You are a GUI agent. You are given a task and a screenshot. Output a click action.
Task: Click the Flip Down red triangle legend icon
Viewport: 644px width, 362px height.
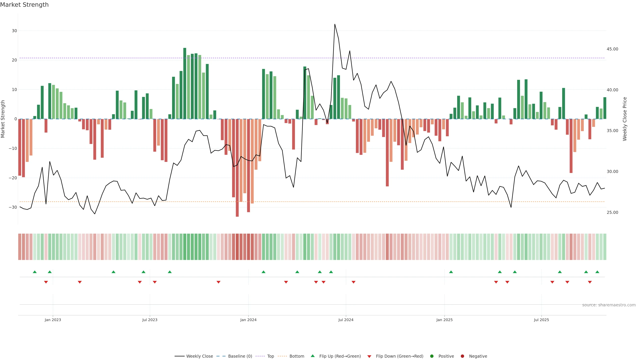point(369,356)
